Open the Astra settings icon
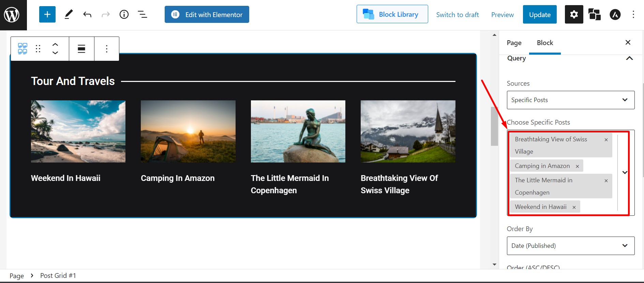The width and height of the screenshot is (644, 283). [615, 14]
